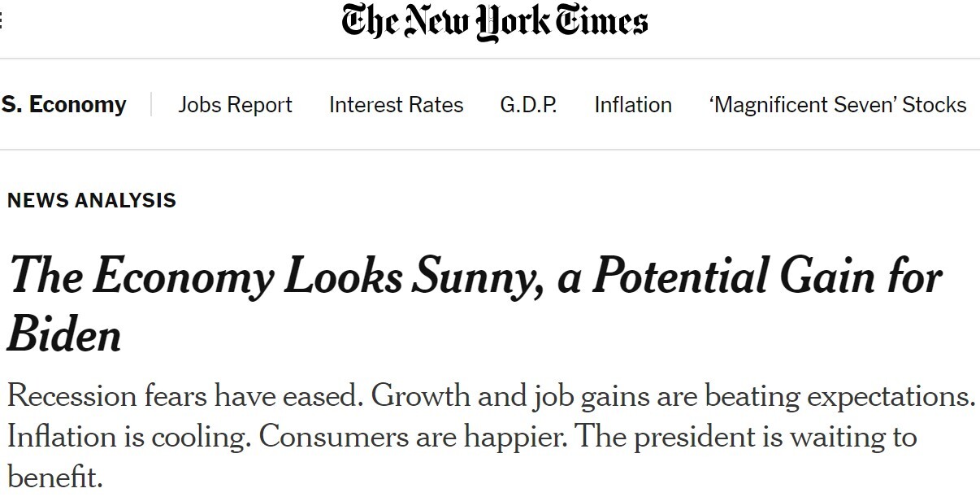980x497 pixels.
Task: Open the sections menu icon at far left
Action: (x=2, y=20)
